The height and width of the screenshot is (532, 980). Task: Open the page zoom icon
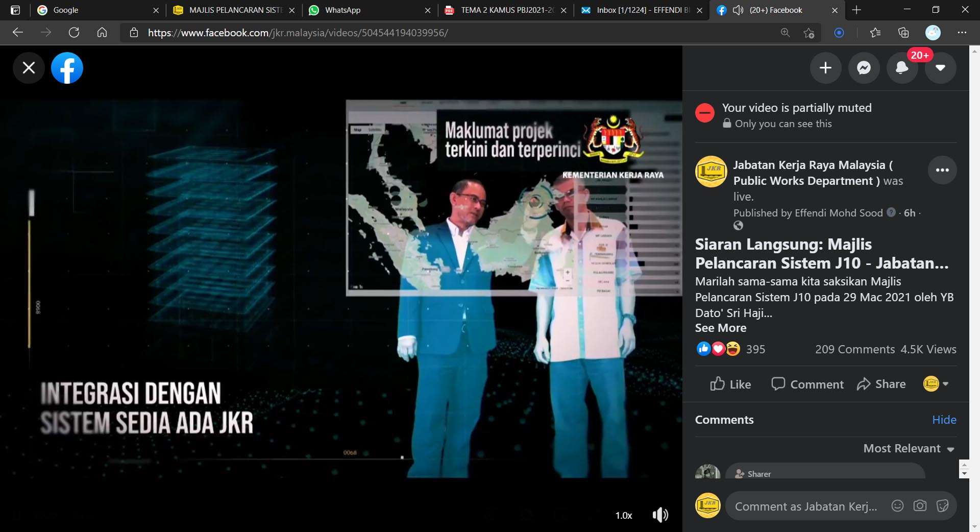[785, 33]
